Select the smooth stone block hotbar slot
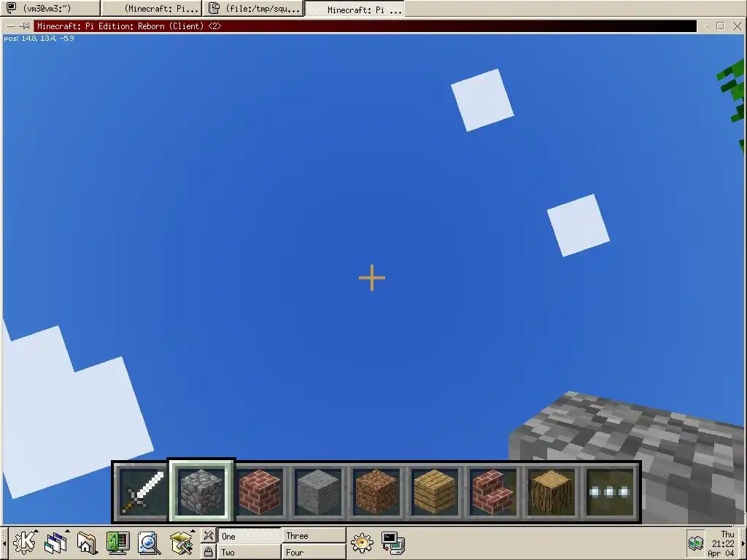747x560 pixels. click(x=318, y=492)
